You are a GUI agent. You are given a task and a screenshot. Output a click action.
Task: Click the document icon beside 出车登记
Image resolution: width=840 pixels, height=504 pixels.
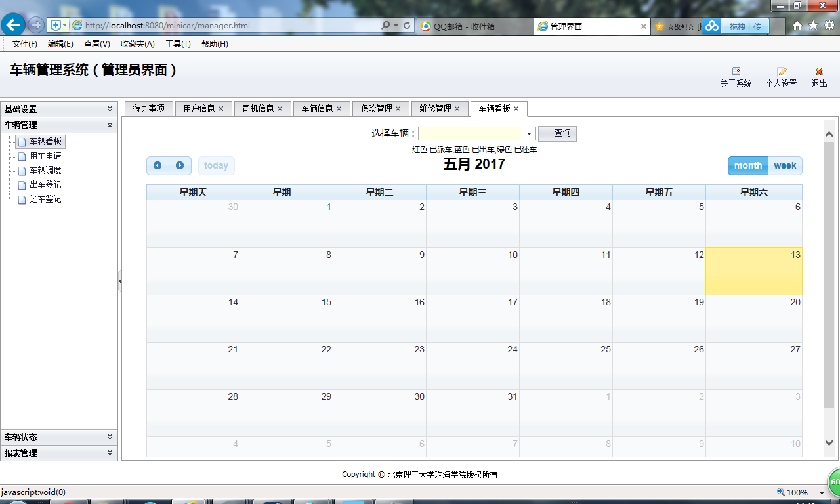(x=22, y=184)
